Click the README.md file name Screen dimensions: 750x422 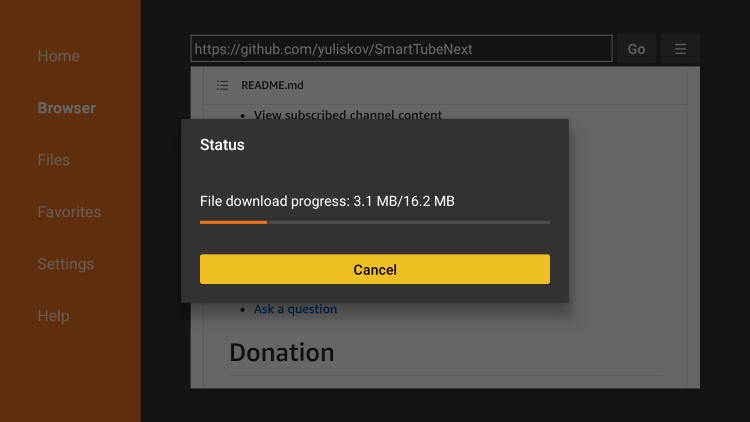point(272,85)
